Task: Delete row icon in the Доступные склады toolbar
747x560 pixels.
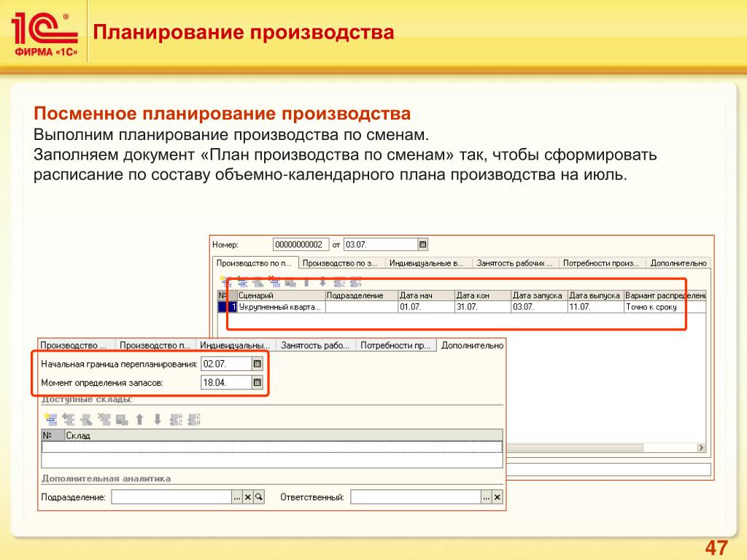Action: [104, 419]
